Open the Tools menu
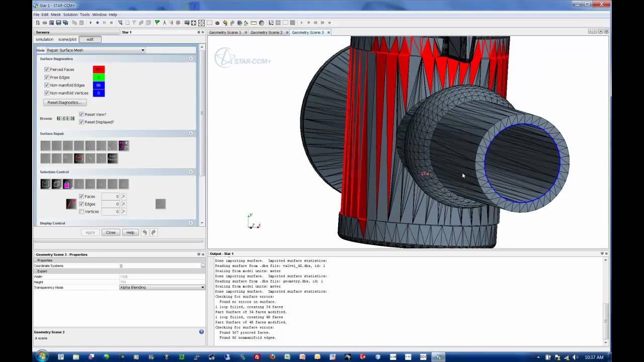 (x=85, y=15)
